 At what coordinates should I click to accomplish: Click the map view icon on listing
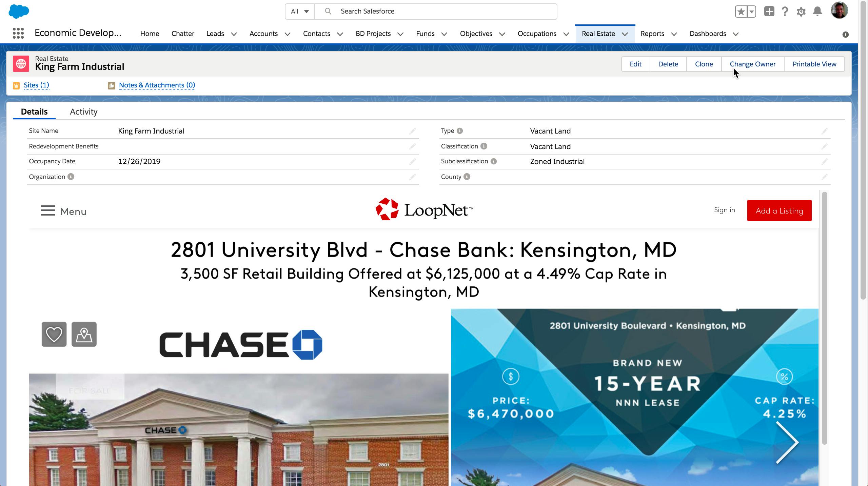pyautogui.click(x=84, y=334)
